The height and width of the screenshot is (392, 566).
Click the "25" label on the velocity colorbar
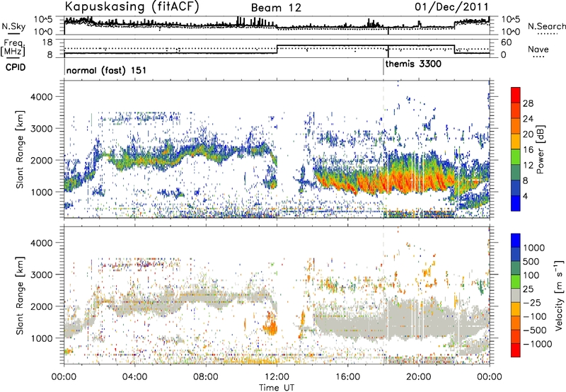[x=528, y=289]
